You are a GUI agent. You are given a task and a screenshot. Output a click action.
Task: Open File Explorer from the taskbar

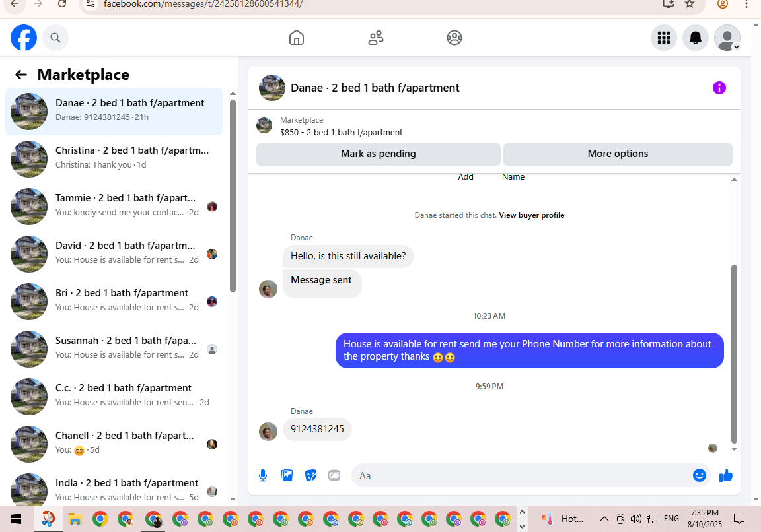tap(74, 519)
